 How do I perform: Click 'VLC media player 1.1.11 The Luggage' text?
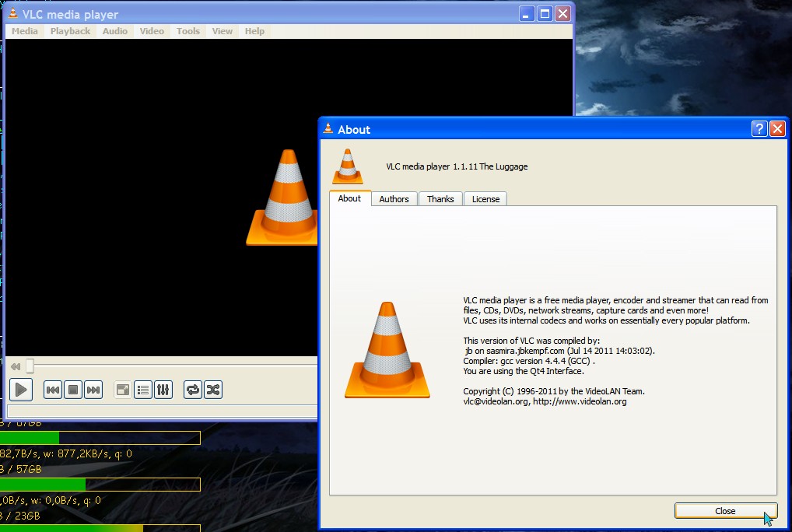click(457, 166)
